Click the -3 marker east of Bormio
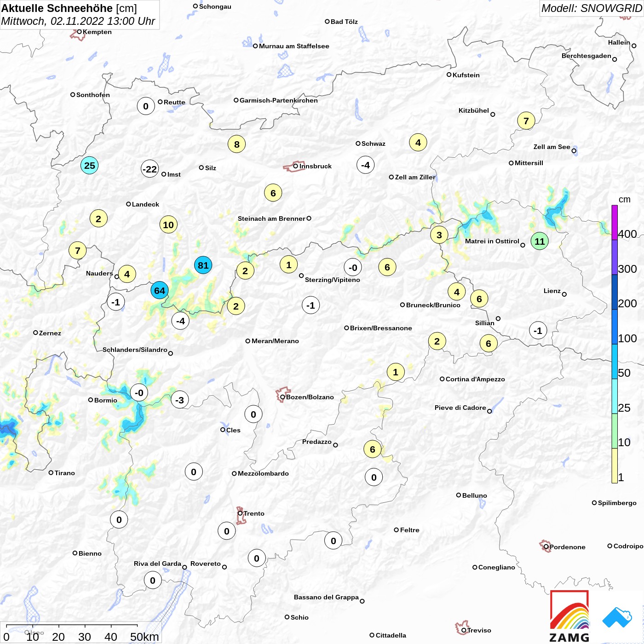Viewport: 644px width, 644px height. [x=180, y=400]
